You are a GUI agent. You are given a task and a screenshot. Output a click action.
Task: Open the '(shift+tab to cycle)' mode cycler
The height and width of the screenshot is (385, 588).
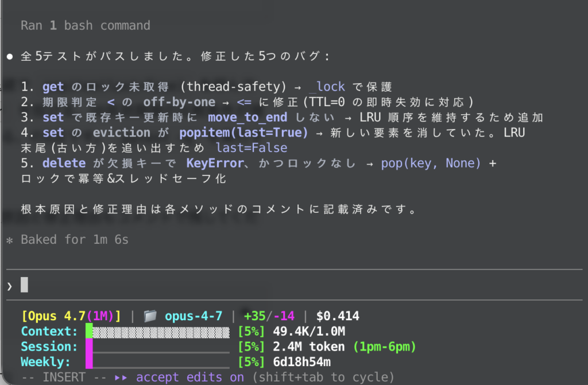326,377
